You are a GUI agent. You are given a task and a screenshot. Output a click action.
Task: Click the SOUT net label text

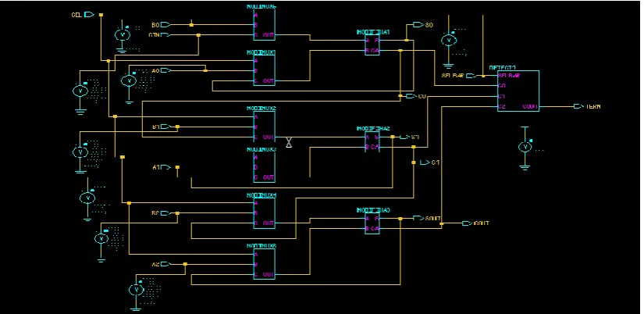[433, 218]
